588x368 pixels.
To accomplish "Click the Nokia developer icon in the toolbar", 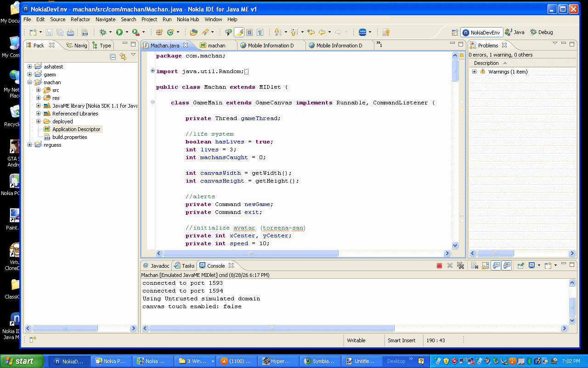I will pos(362,32).
